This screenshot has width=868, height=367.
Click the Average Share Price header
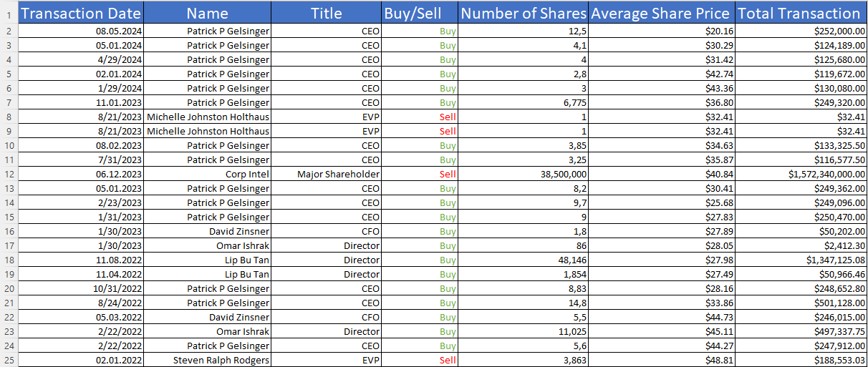point(660,13)
